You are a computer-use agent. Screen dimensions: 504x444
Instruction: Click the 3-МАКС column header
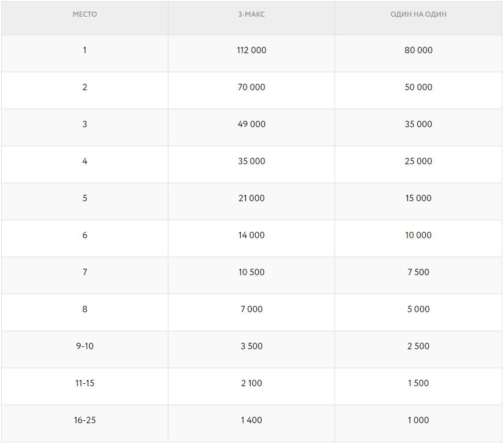point(251,14)
